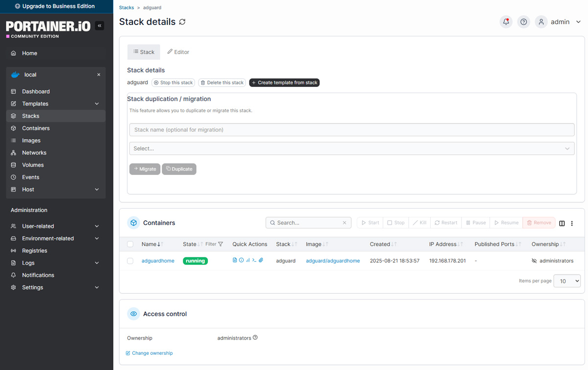Open the adguardhome container link
This screenshot has height=370, width=588.
(158, 261)
